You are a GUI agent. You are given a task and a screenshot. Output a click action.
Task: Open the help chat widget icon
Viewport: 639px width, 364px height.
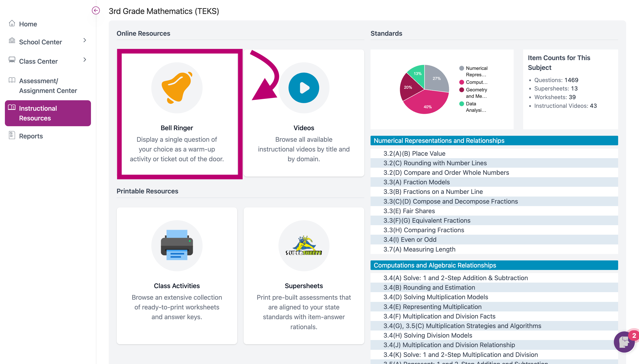[624, 342]
